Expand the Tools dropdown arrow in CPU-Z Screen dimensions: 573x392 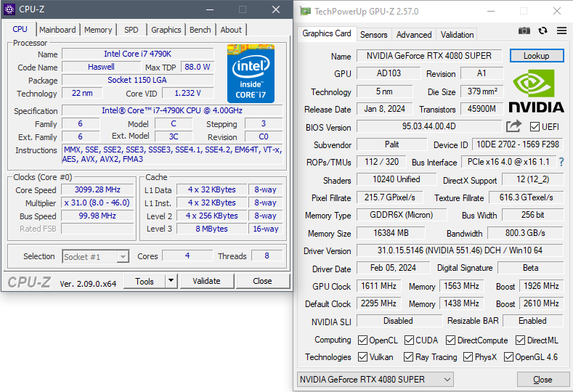coord(171,281)
